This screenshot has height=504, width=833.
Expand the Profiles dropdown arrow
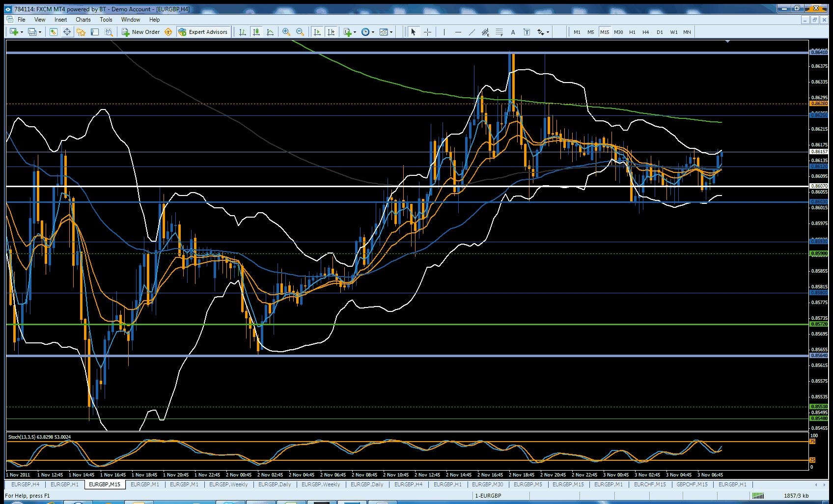[40, 32]
